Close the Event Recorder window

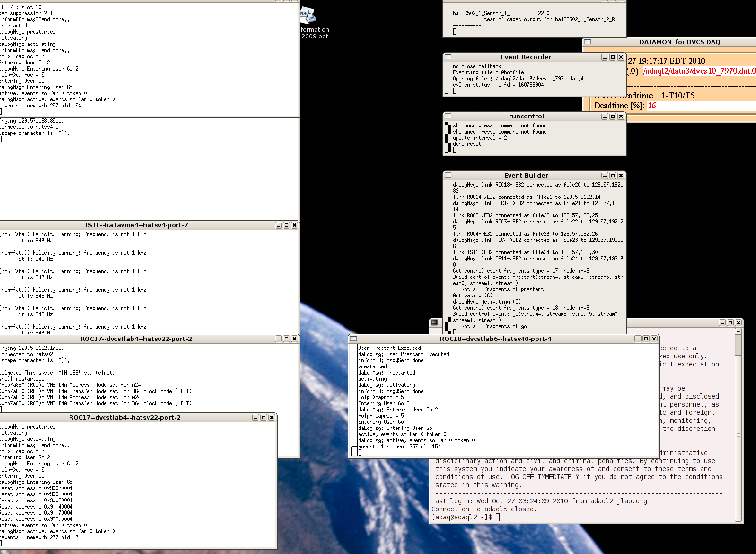[x=621, y=57]
